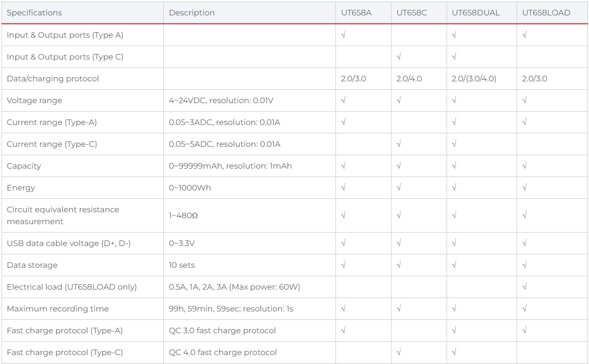Click the 4~24VDC voltage range description

click(221, 101)
